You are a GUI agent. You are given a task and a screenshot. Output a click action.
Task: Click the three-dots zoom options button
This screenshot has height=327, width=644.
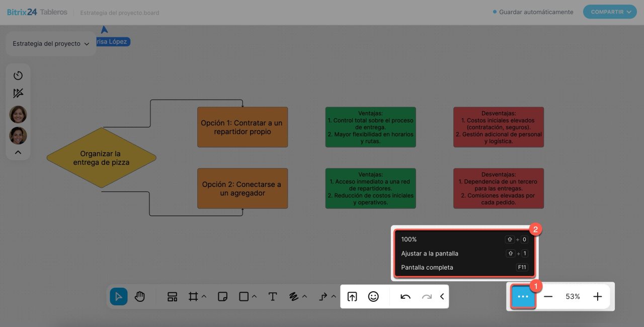tap(523, 297)
